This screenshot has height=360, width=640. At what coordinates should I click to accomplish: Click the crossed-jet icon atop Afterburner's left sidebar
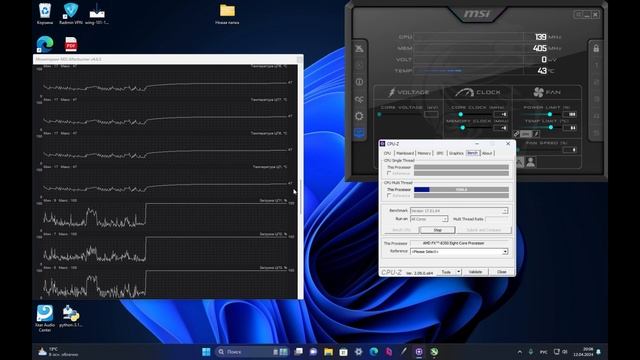[x=359, y=49]
